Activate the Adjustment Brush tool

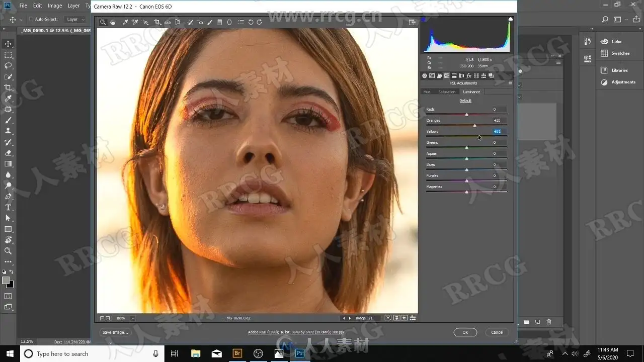tap(210, 22)
